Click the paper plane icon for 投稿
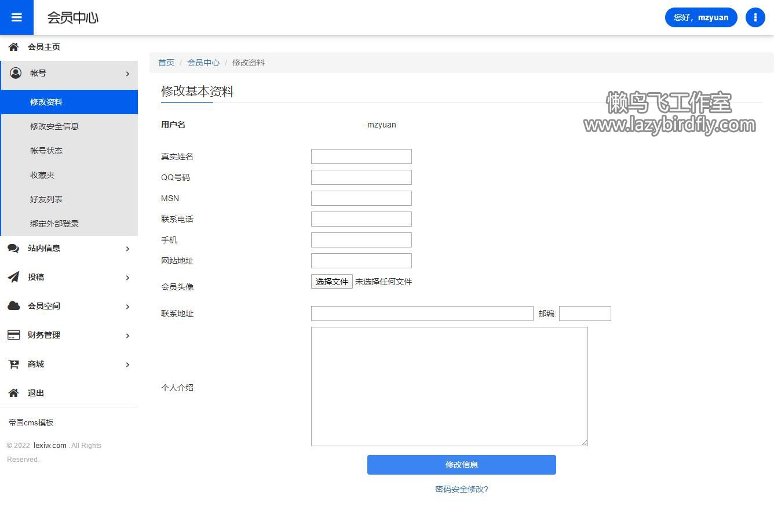Image resolution: width=774 pixels, height=532 pixels. point(13,277)
